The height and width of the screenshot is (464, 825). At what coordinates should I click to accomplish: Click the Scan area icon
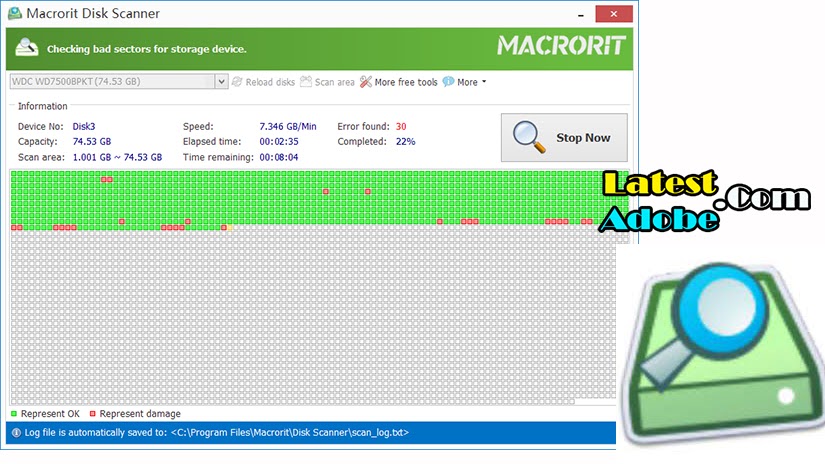pos(306,82)
